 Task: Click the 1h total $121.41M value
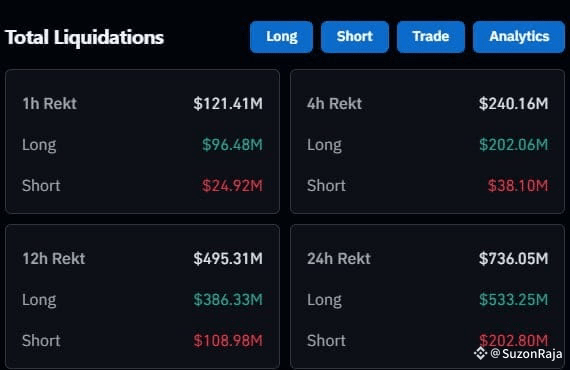(x=228, y=104)
